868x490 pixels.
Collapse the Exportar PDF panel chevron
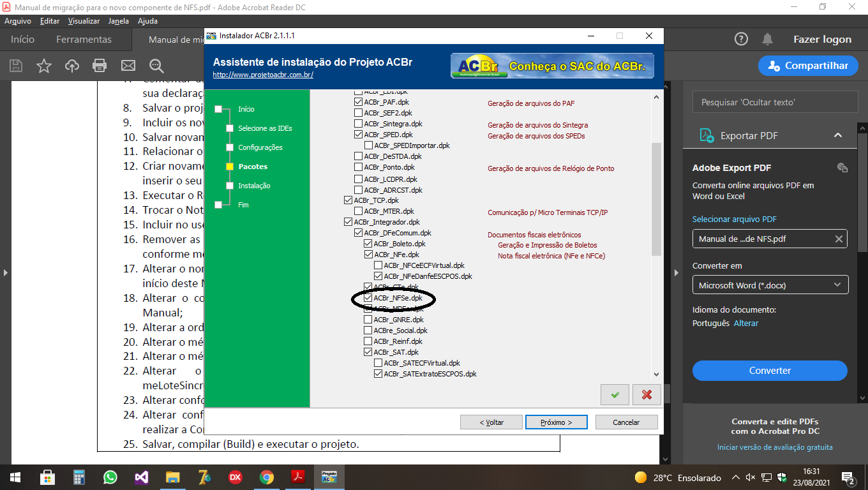(x=838, y=135)
